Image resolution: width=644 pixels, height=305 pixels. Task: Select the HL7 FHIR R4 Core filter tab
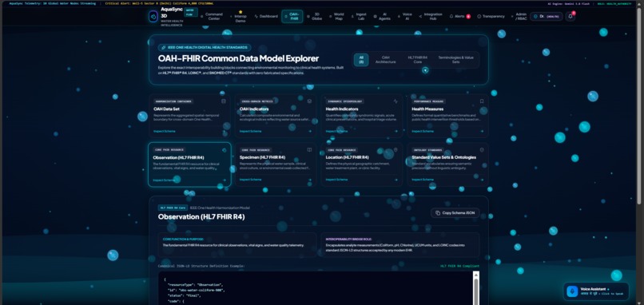[x=417, y=60]
